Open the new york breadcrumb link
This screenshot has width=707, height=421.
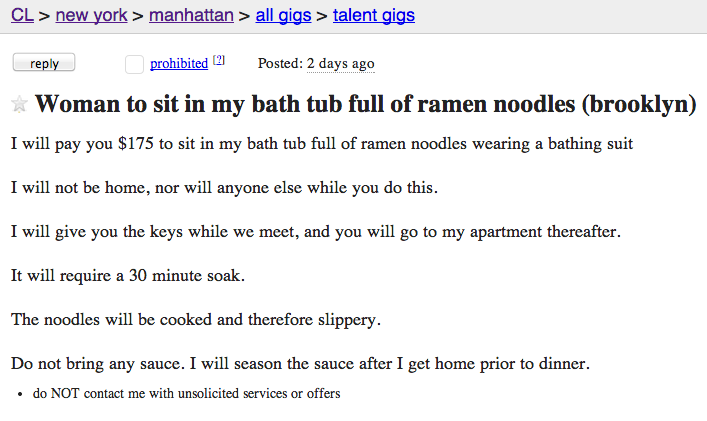(x=91, y=15)
